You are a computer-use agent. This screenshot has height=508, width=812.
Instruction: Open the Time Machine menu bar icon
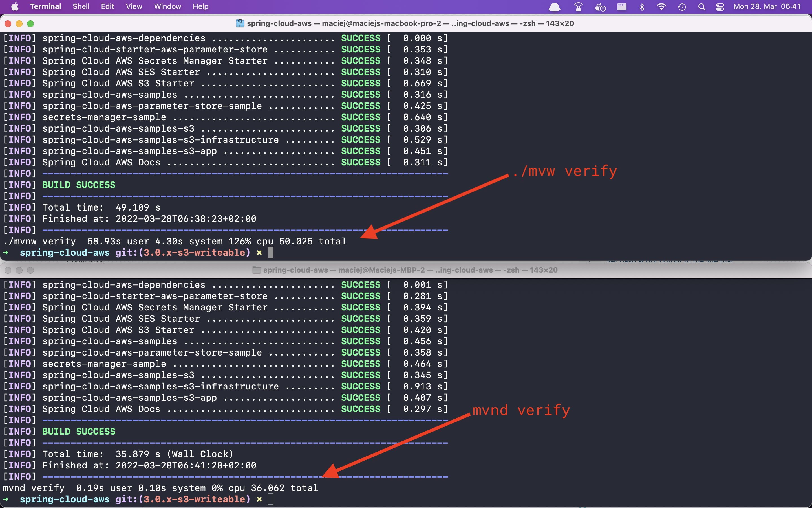[x=682, y=7]
